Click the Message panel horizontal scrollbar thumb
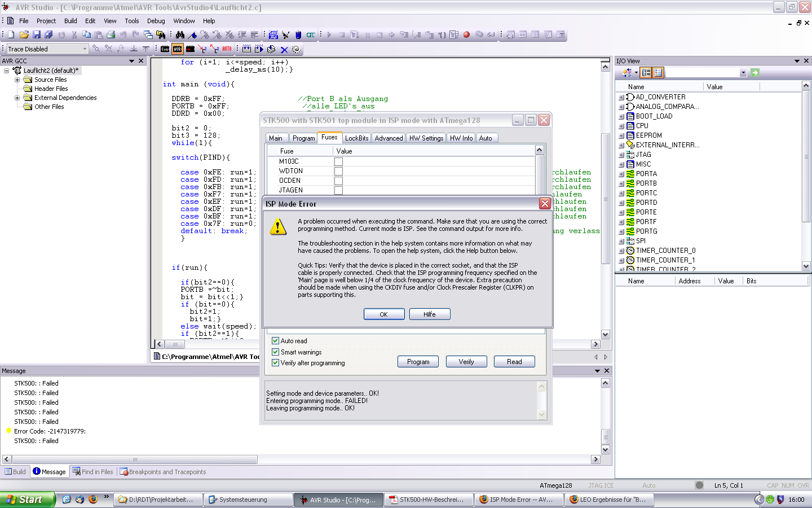812x508 pixels. [135, 459]
